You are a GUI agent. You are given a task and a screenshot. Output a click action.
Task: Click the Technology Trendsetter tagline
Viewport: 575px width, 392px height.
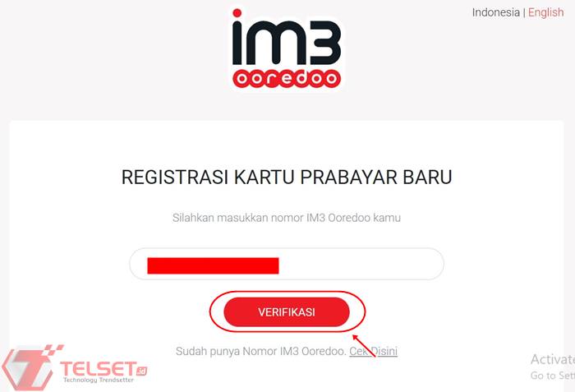click(99, 380)
